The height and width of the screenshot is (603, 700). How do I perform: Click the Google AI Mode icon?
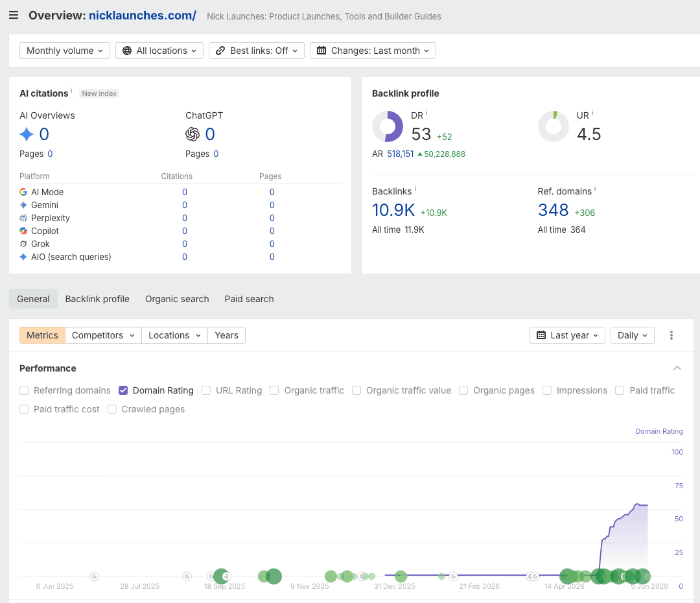click(x=23, y=192)
